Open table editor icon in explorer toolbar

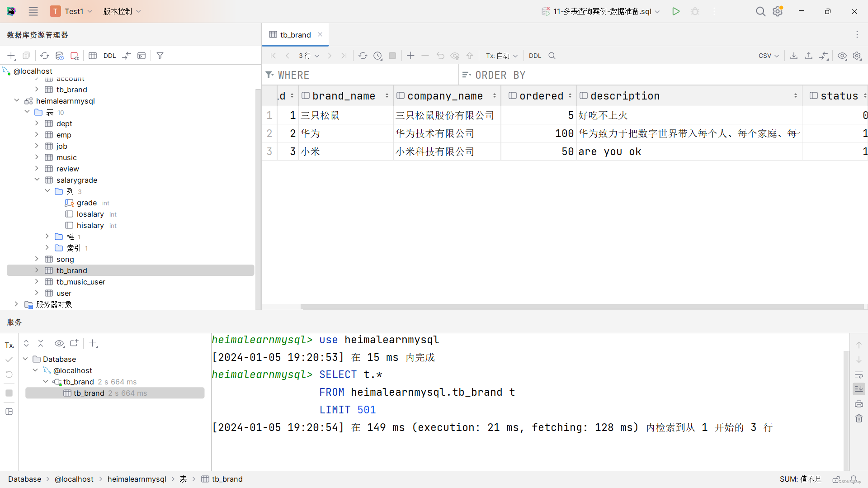[x=93, y=56]
